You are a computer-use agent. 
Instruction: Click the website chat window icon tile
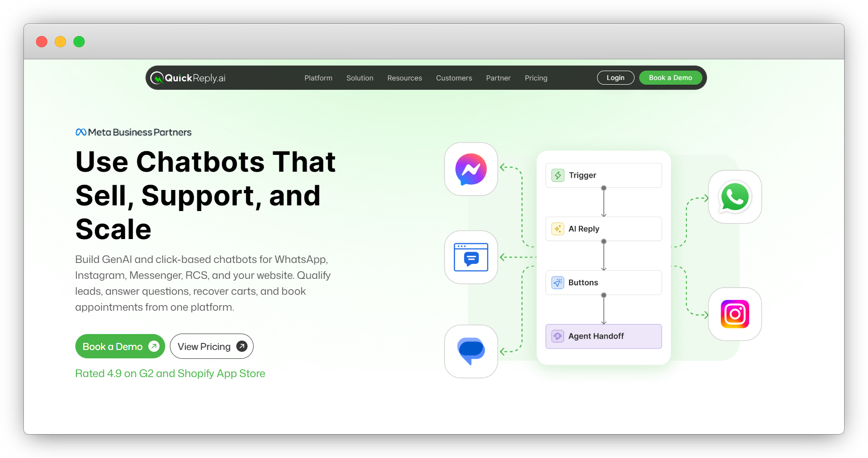[471, 257]
